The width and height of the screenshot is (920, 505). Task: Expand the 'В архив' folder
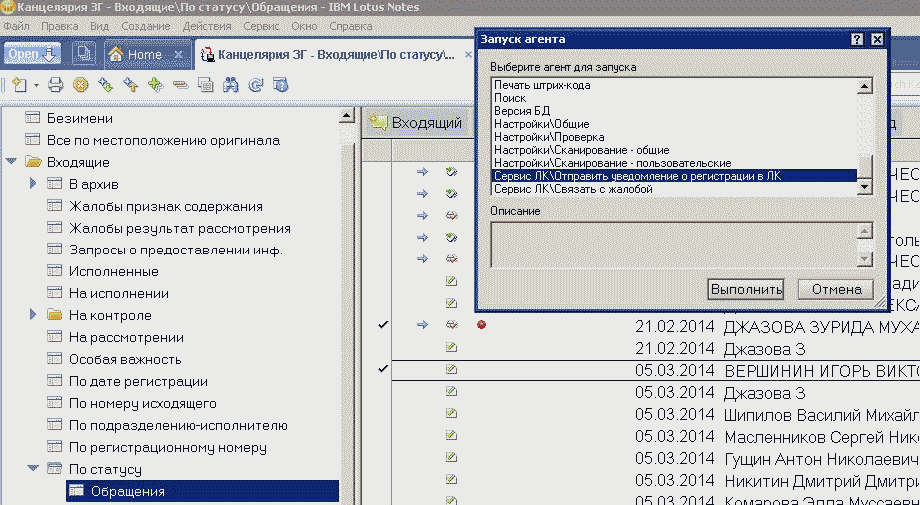pos(33,184)
